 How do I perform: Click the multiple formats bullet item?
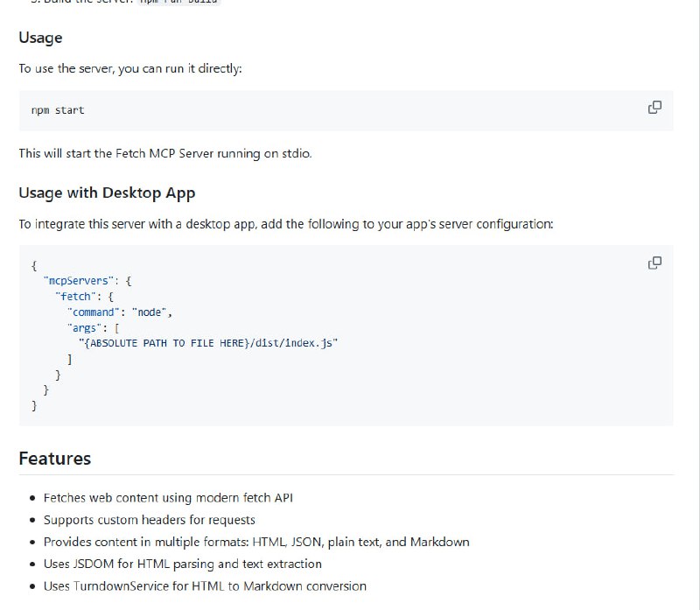(x=256, y=542)
